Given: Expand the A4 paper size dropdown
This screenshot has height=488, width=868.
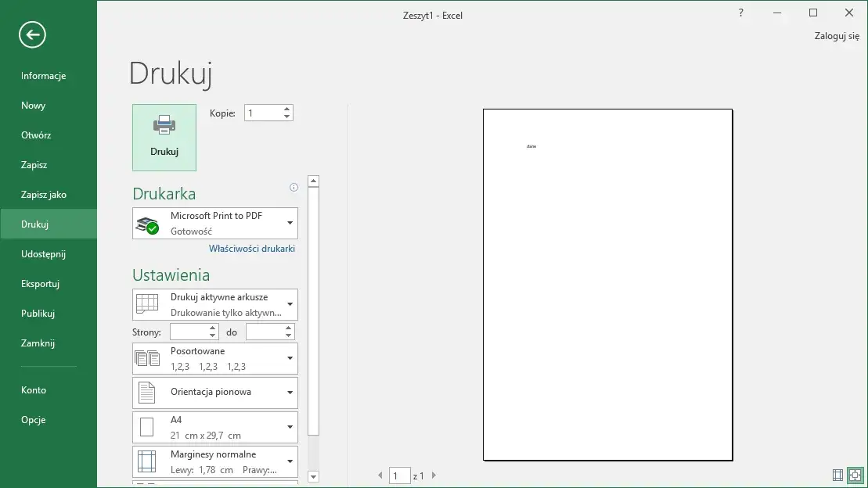Looking at the screenshot, I should pos(215,427).
